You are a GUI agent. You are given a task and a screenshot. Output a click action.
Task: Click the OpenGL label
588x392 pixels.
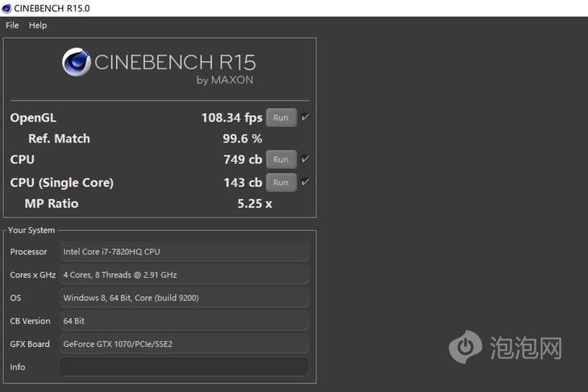33,118
